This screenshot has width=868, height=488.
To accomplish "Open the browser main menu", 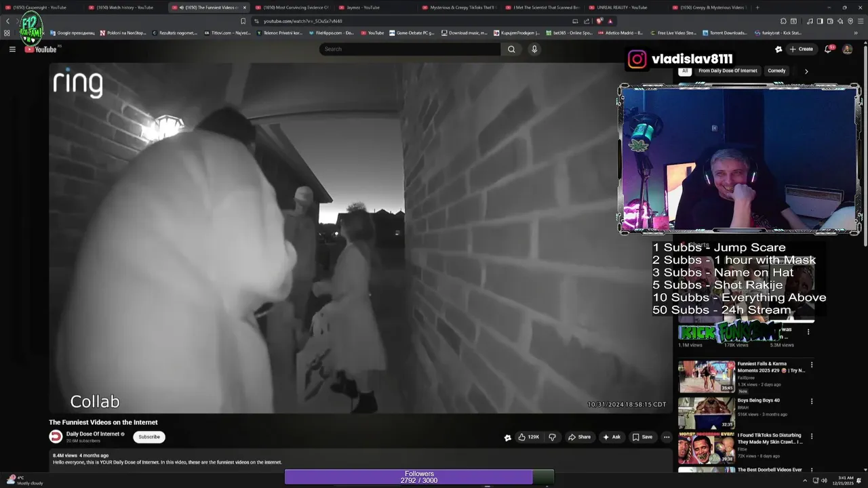I will pos(860,21).
